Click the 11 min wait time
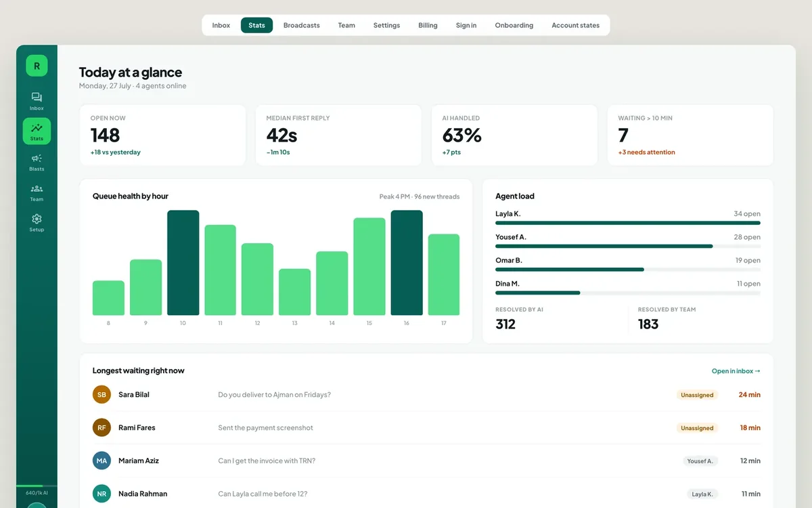 [x=751, y=494]
